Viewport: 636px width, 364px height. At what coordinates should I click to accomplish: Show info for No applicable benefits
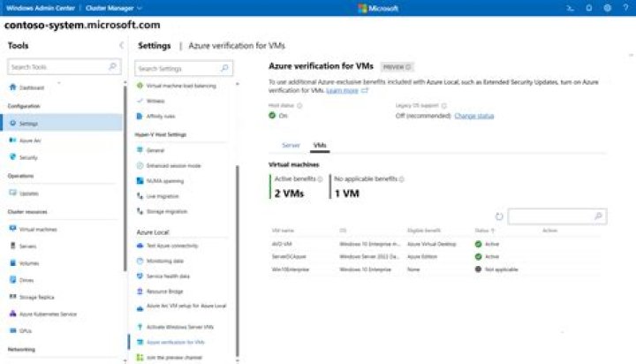click(x=402, y=179)
